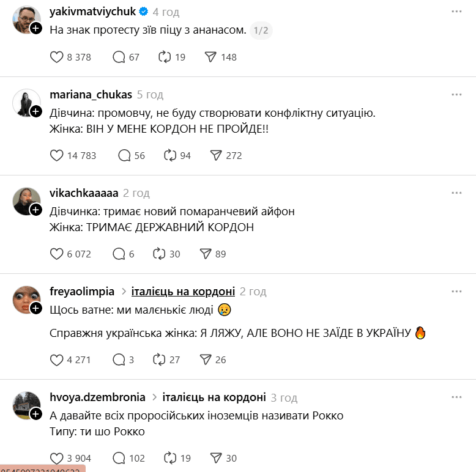Open hvoya.dzembronia's італієць на кордоні topic
The image size is (476, 472).
[214, 397]
